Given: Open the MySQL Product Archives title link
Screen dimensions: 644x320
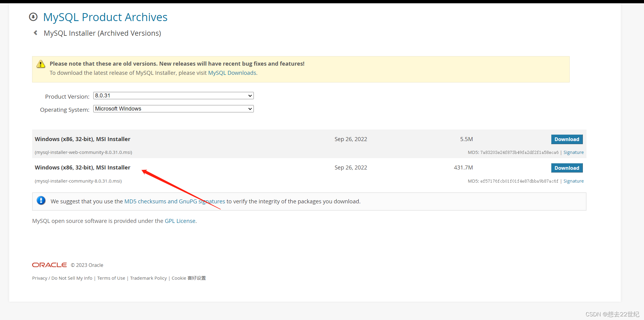Looking at the screenshot, I should [x=105, y=17].
